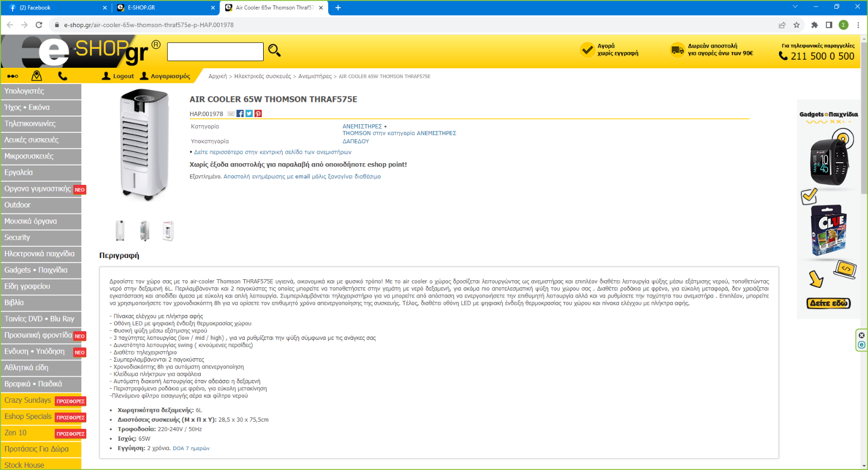Click the phone icon in the yellow bar
This screenshot has height=470, width=868.
[63, 76]
